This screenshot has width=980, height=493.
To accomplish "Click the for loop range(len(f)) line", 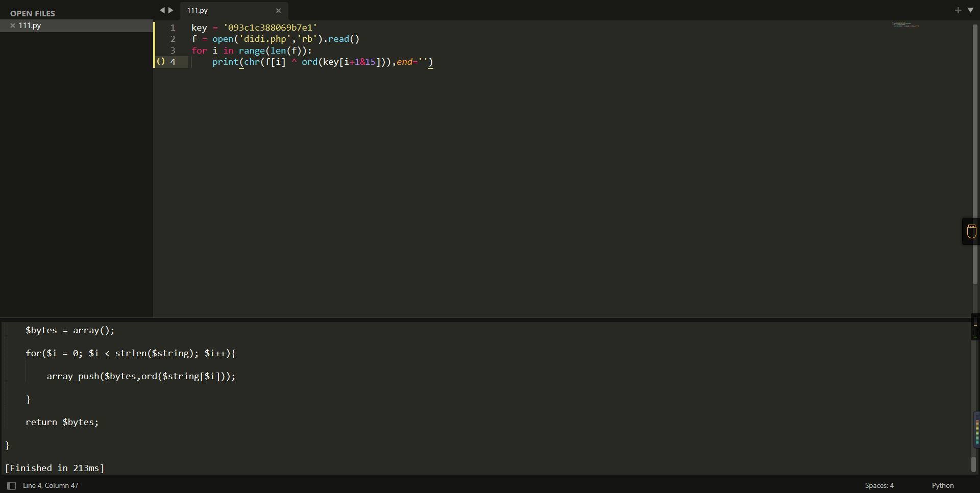I will click(x=252, y=51).
